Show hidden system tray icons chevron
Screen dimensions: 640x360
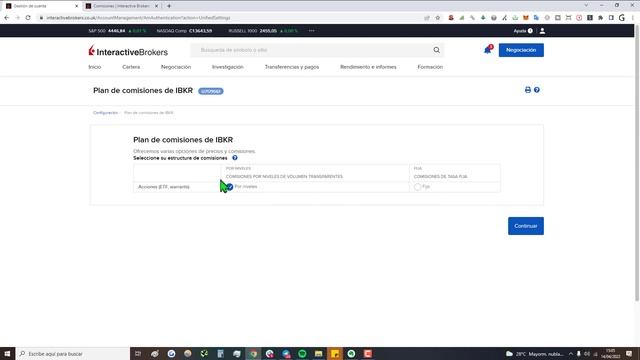(x=571, y=353)
